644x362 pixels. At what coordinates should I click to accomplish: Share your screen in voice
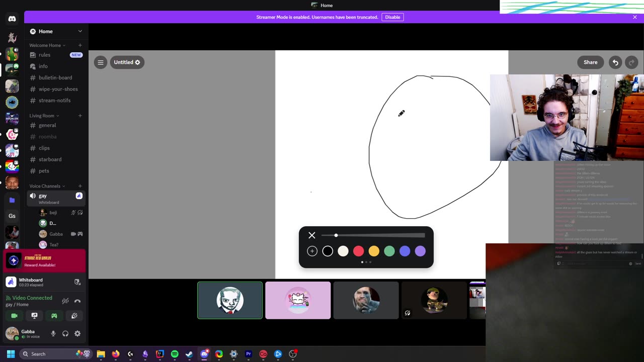click(x=34, y=316)
